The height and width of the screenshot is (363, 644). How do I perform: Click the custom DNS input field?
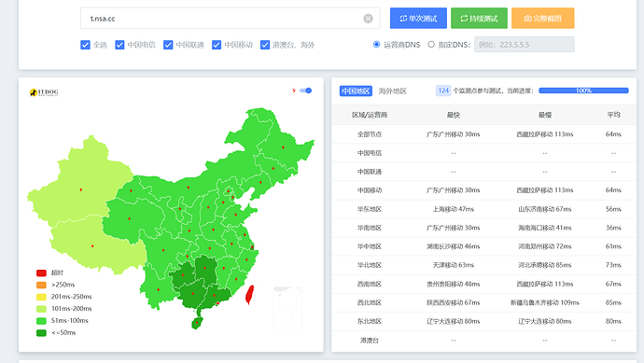click(525, 45)
